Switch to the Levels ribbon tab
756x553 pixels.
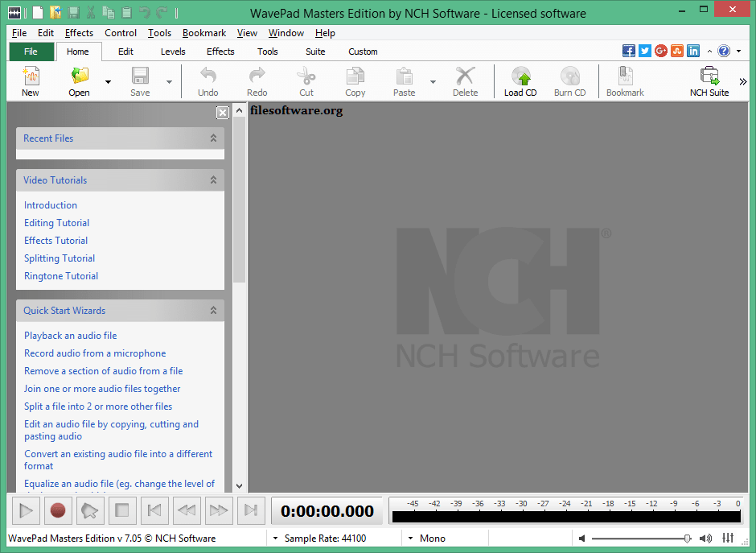pos(173,52)
